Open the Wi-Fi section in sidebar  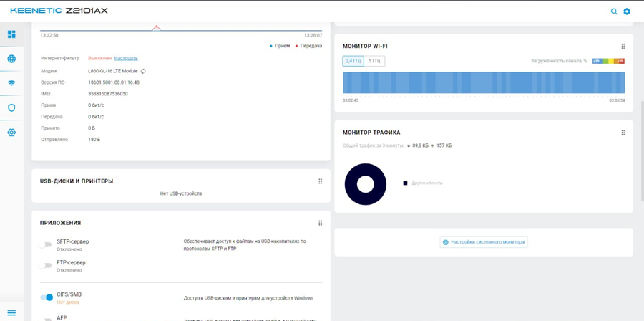click(x=11, y=83)
